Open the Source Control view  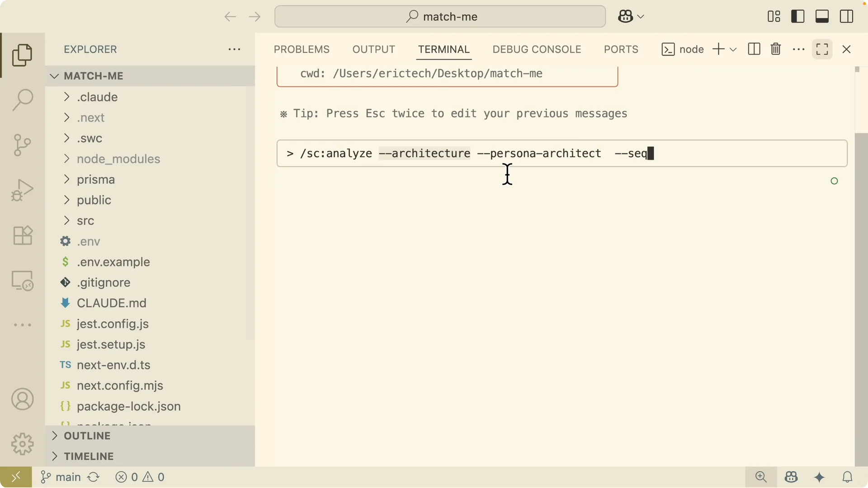[22, 145]
